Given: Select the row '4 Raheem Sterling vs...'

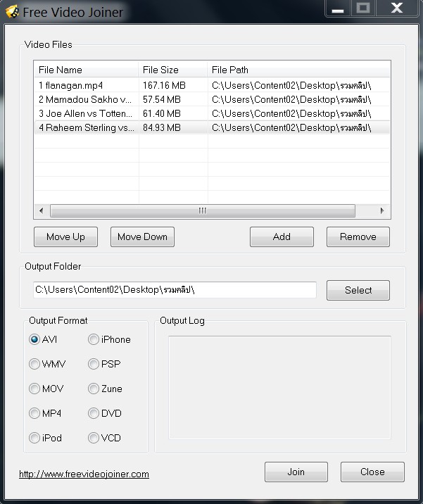Looking at the screenshot, I should click(x=212, y=128).
